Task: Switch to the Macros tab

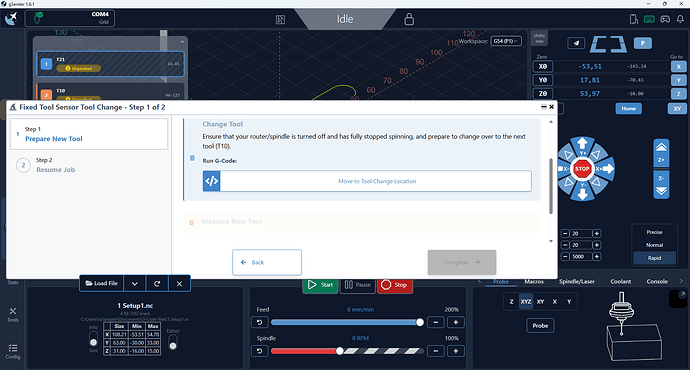Action: (x=534, y=282)
